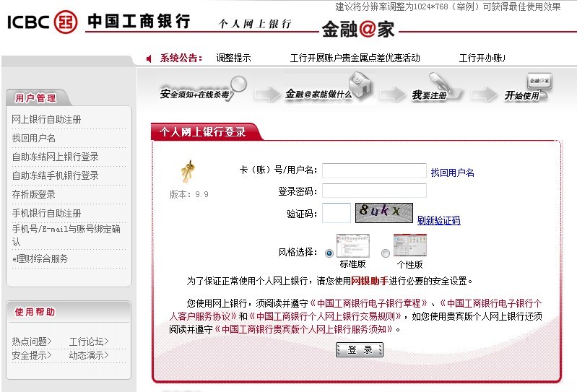The image size is (577, 392).
Task: Open the 动态演示> help link
Action: (89, 355)
